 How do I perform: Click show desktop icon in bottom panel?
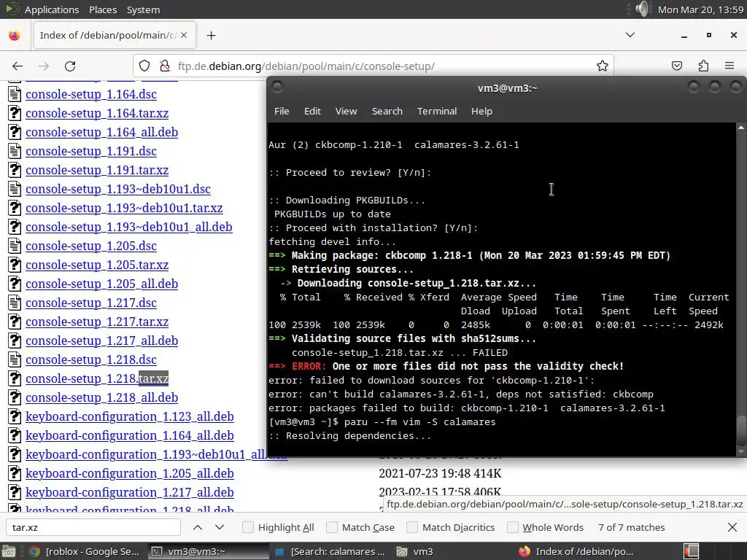click(9, 551)
